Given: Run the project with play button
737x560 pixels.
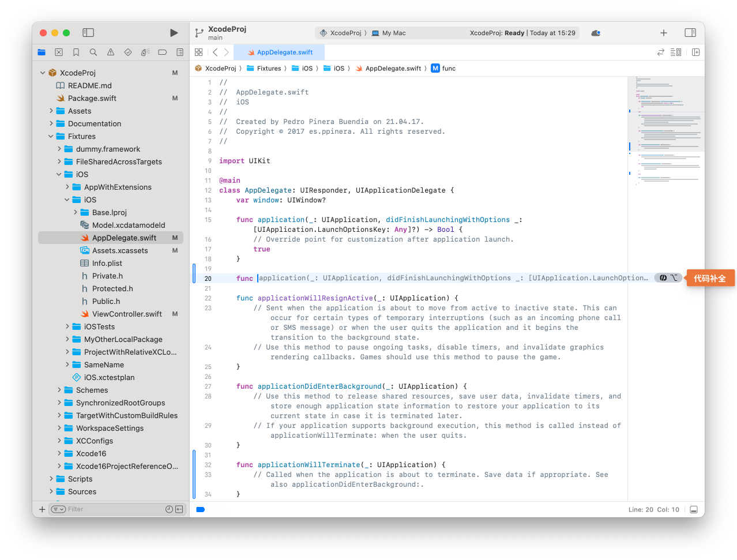Looking at the screenshot, I should (174, 33).
